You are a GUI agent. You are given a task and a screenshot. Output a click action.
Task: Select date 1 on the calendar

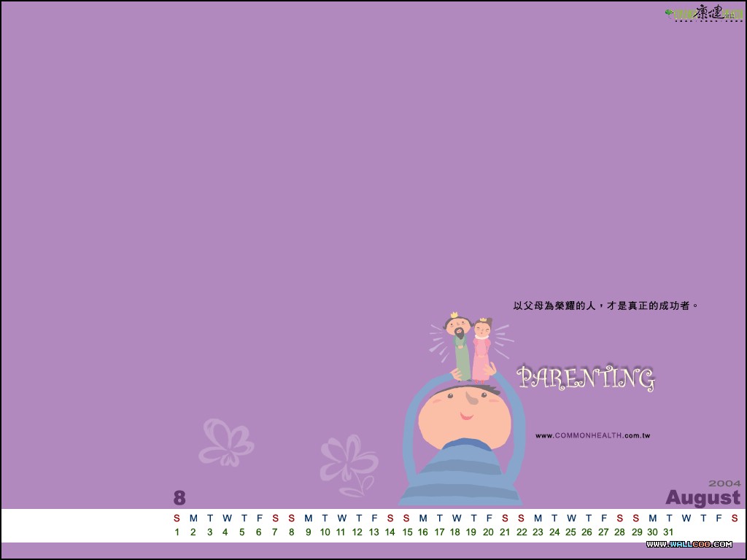pos(177,532)
